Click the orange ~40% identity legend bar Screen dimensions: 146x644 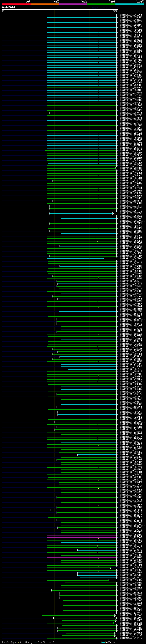[45, 4]
